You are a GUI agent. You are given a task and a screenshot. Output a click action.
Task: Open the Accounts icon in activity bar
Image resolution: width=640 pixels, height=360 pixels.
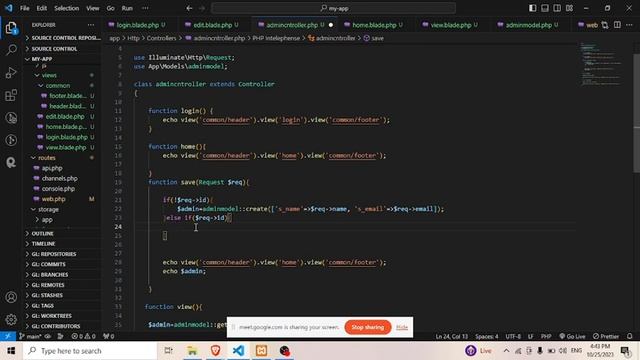11,297
